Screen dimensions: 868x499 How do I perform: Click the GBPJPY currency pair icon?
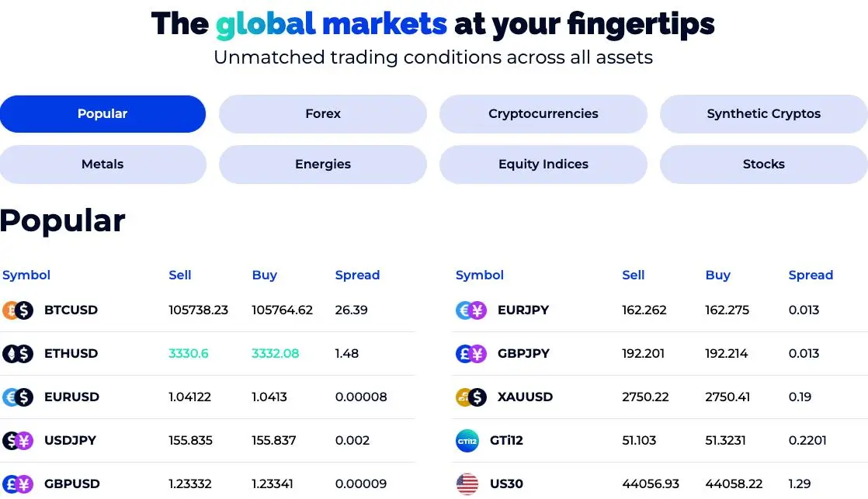click(471, 354)
